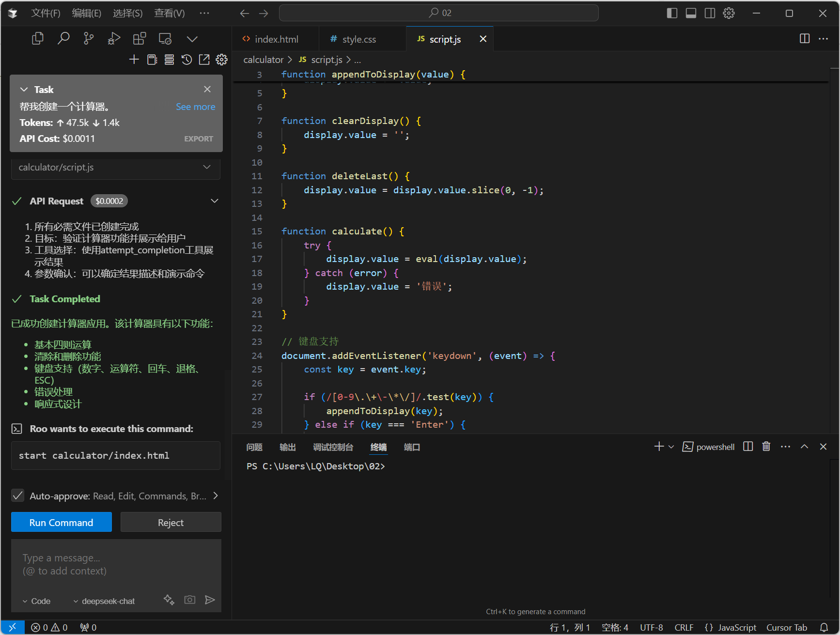
Task: Collapse the API Request section chevron
Action: [214, 201]
